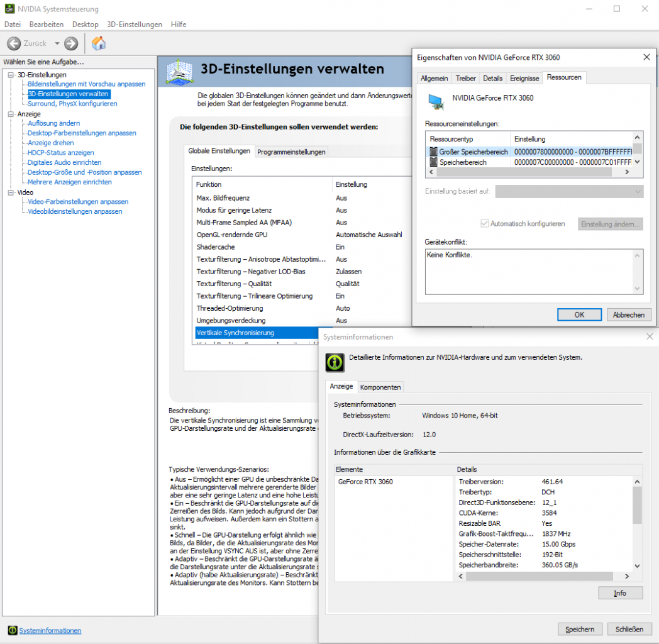Select the Anzeige tab in Systeminformationen
The width and height of the screenshot is (659, 644).
pyautogui.click(x=341, y=386)
